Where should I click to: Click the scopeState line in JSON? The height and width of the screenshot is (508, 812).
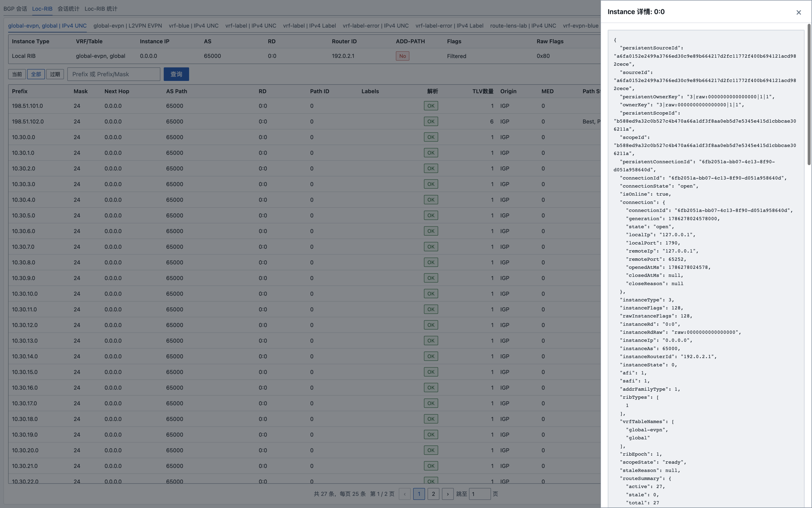[x=653, y=462]
